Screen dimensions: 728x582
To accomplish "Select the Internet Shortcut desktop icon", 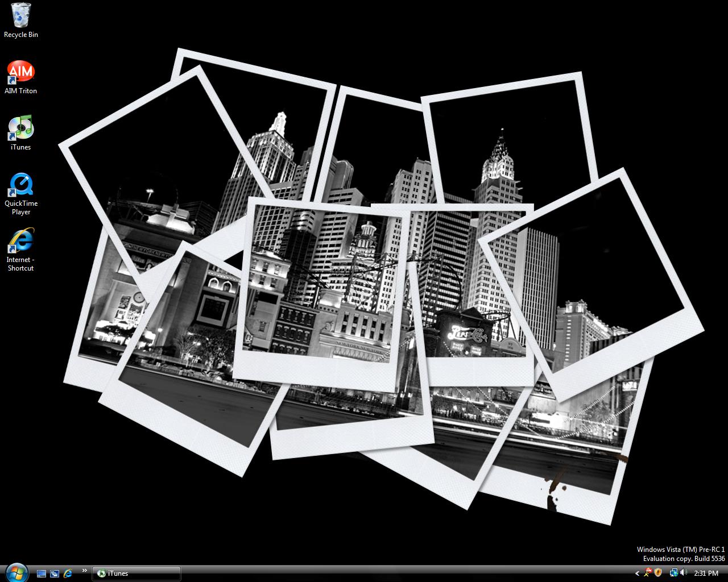I will tap(20, 241).
